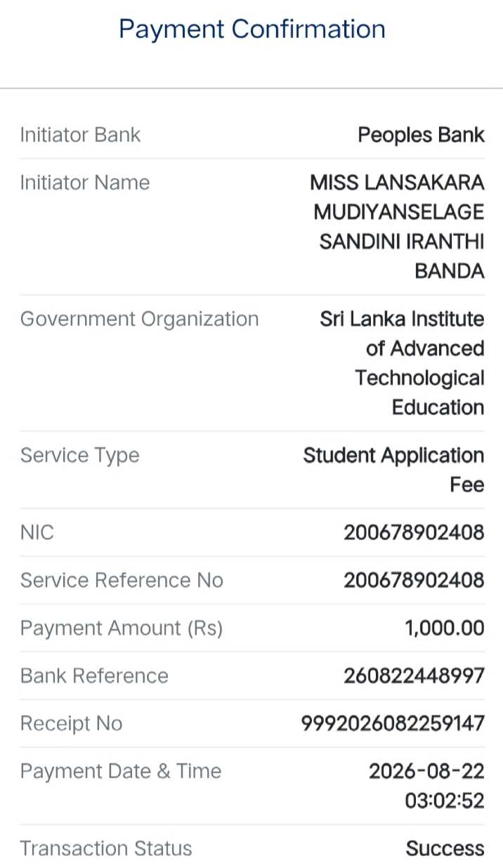Click the Payment Confirmation heading

point(251,29)
